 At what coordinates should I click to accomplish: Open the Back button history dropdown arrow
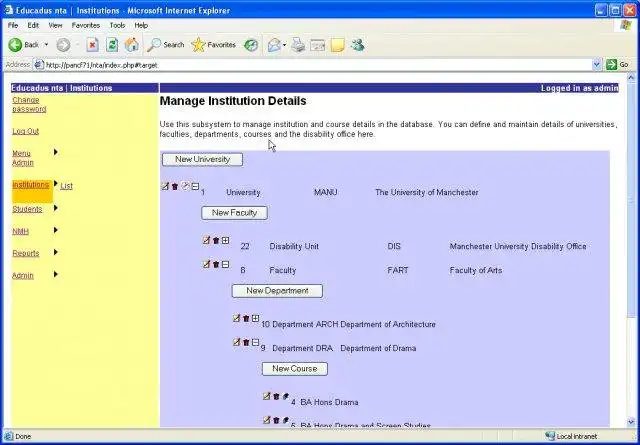pyautogui.click(x=46, y=45)
